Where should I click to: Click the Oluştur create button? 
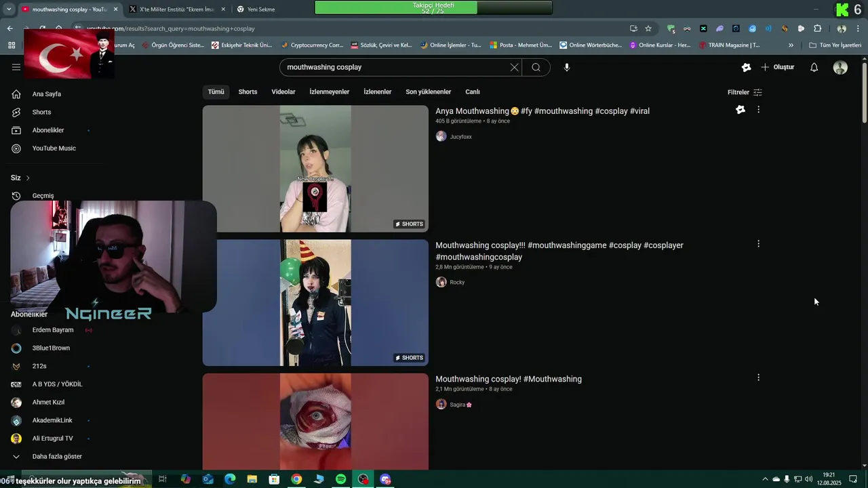coord(778,67)
